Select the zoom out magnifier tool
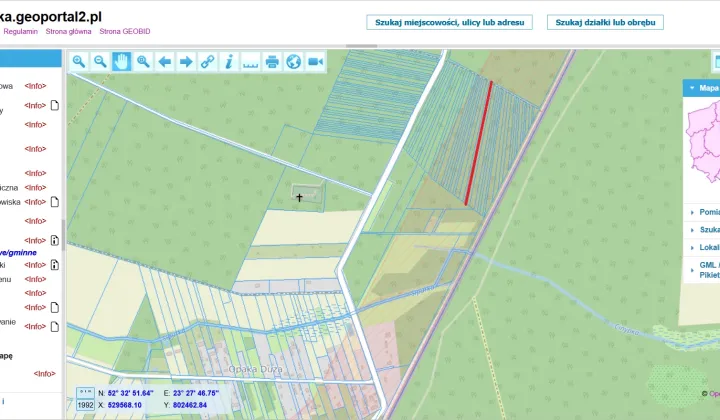This screenshot has width=720, height=420. (100, 61)
